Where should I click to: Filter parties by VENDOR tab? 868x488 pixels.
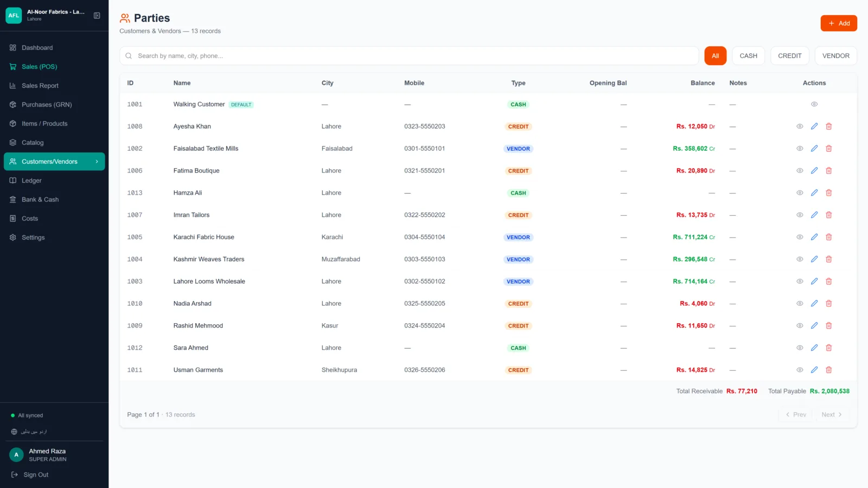[x=836, y=56]
